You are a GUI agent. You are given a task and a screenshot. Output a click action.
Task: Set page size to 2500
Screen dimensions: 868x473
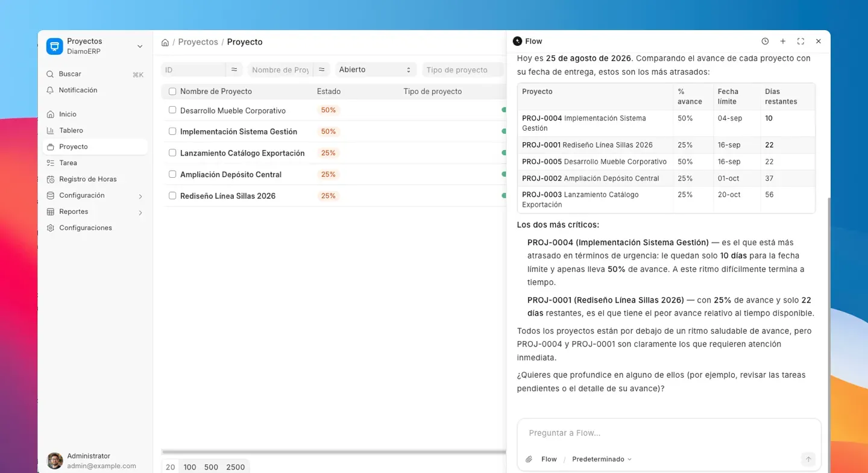click(236, 468)
